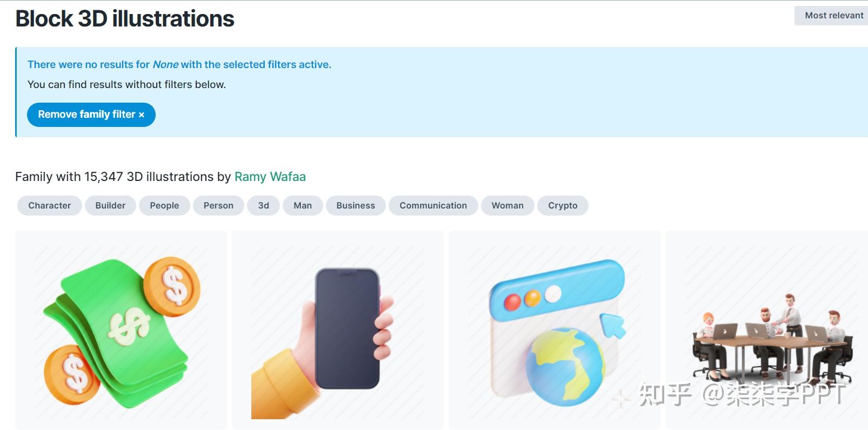Select the Man tag
The width and height of the screenshot is (868, 430).
tap(303, 205)
